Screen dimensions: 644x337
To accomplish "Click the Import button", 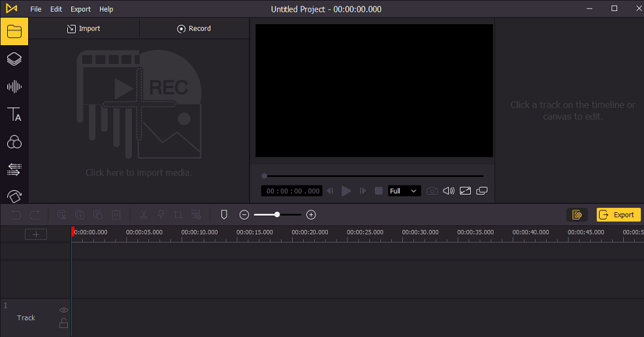I will [x=84, y=28].
